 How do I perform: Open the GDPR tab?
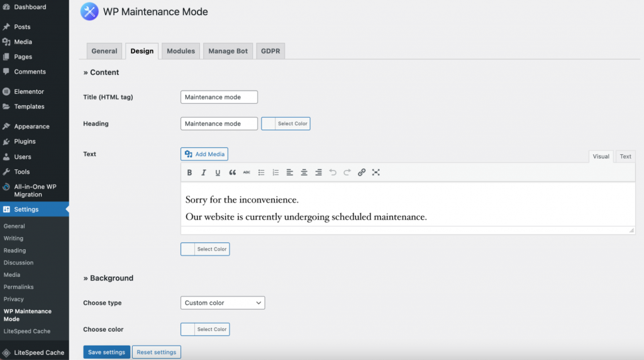270,51
